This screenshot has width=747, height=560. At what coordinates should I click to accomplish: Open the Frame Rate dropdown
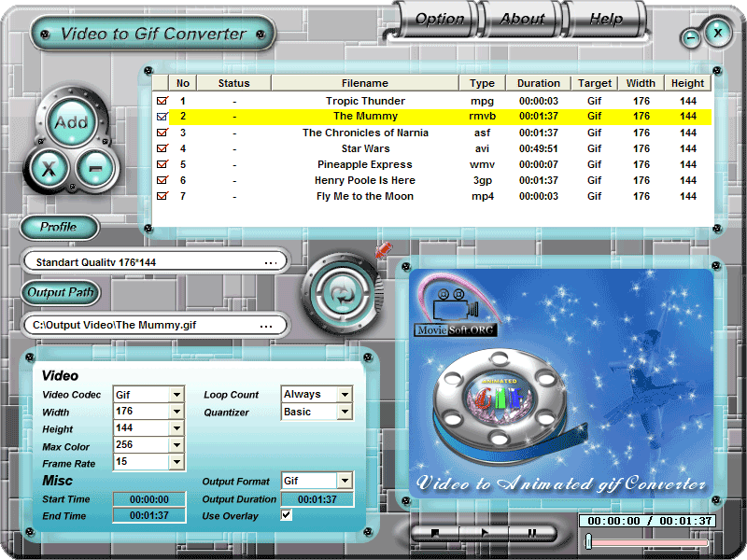[176, 461]
